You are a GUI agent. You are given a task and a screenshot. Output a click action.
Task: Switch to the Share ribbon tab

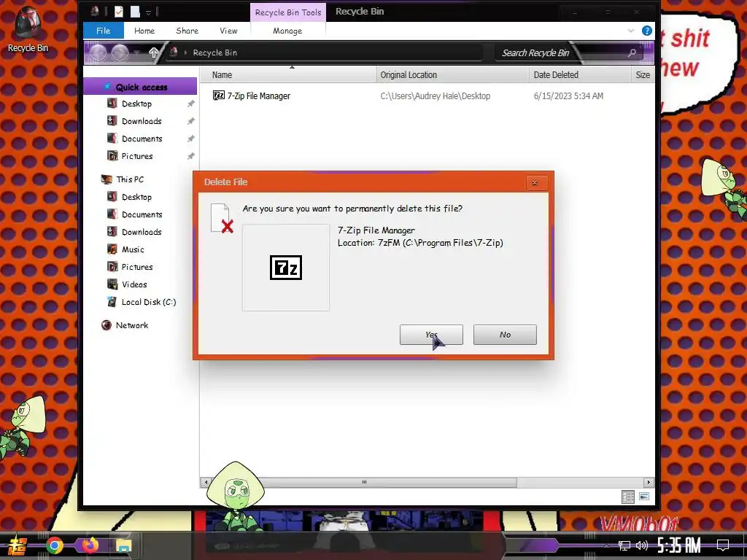[x=187, y=31]
